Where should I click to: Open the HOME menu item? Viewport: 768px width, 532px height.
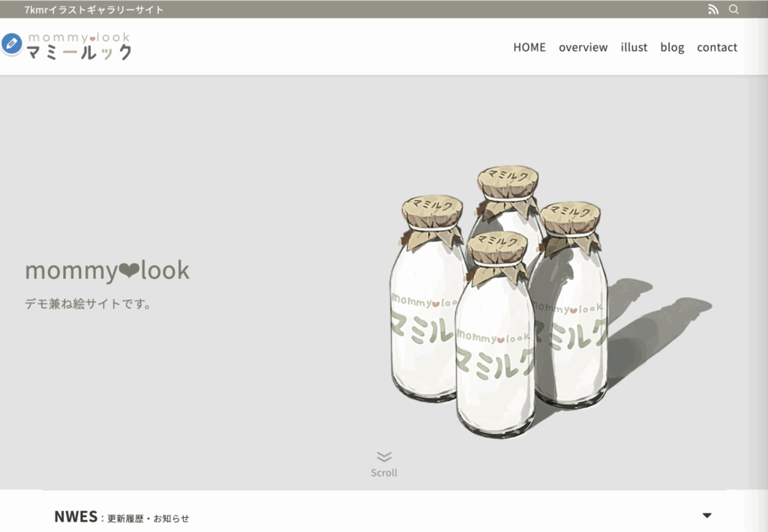pyautogui.click(x=529, y=47)
